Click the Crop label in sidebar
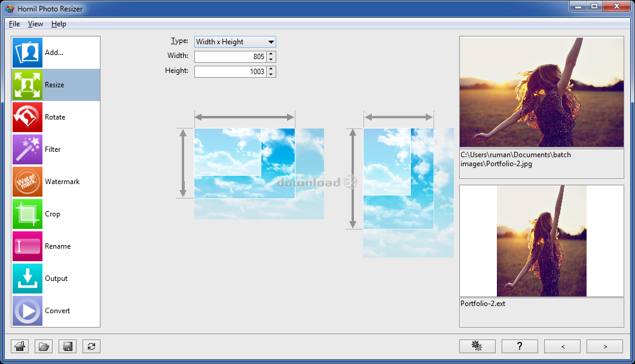 [52, 214]
